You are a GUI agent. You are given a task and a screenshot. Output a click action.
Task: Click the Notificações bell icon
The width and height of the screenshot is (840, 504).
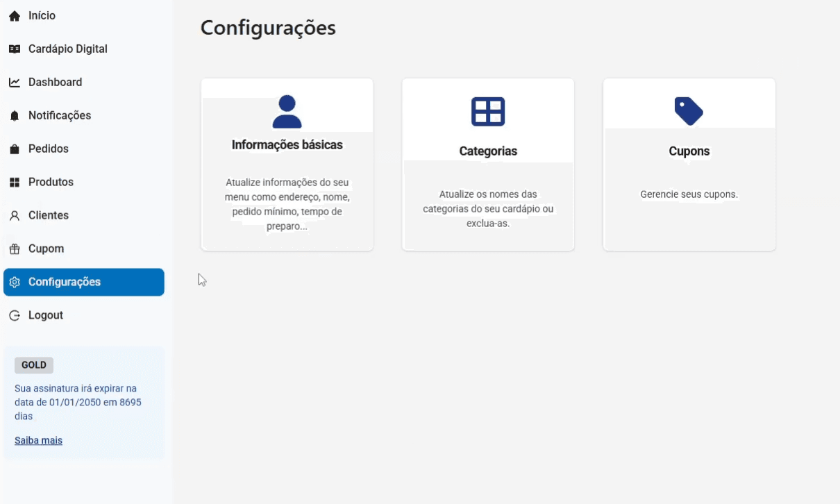[x=15, y=116]
